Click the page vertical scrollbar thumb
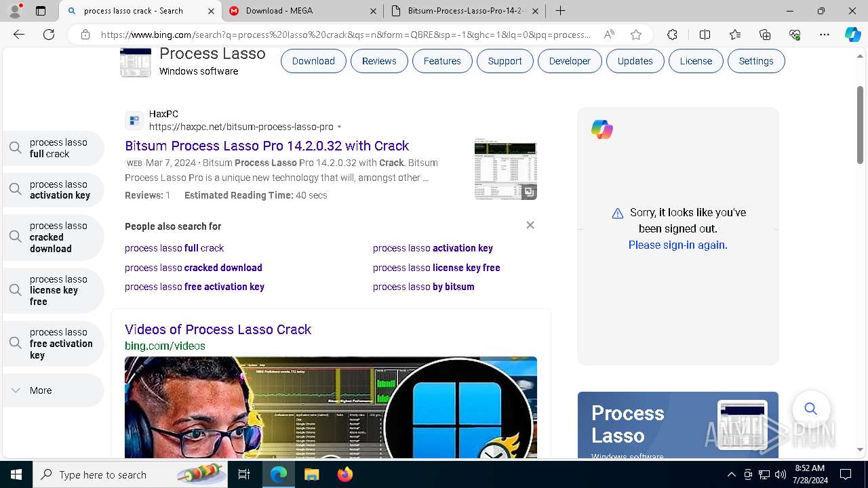 click(x=860, y=125)
